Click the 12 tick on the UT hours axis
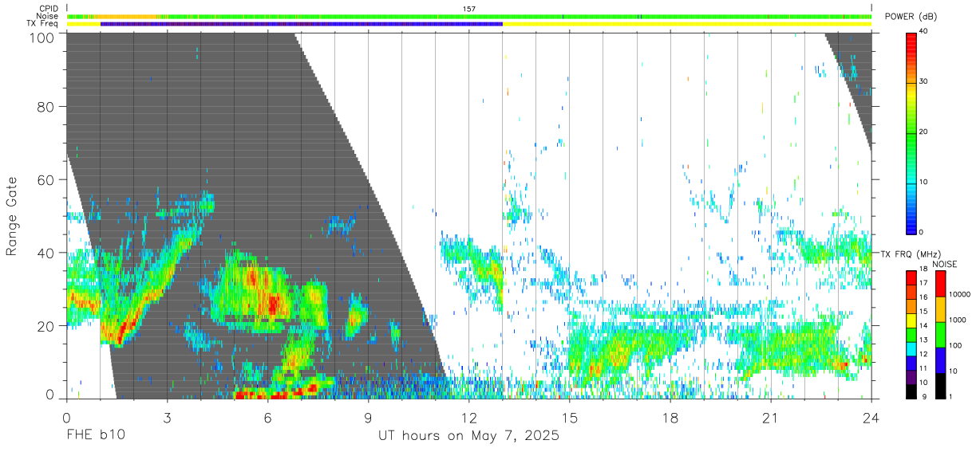 (469, 418)
